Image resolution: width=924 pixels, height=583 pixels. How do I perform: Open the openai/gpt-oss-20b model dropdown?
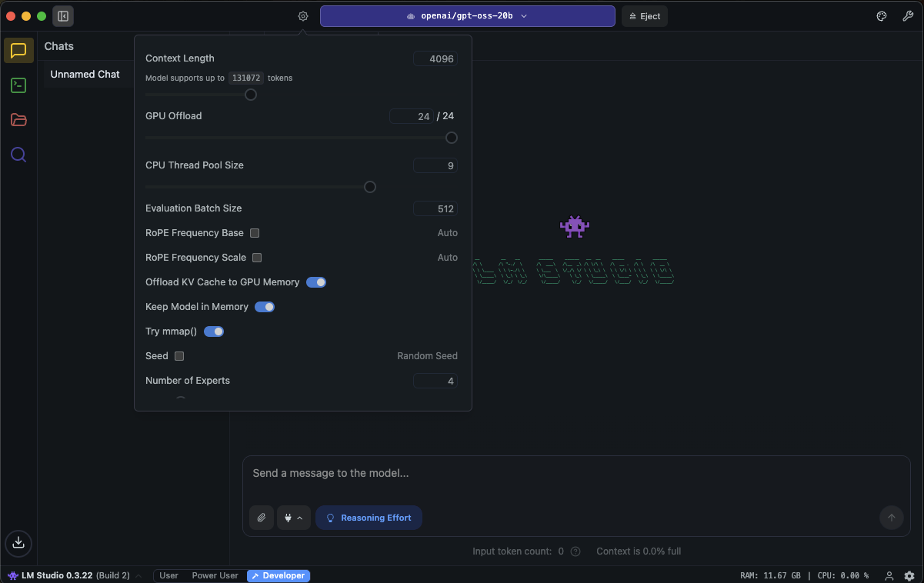coord(467,16)
